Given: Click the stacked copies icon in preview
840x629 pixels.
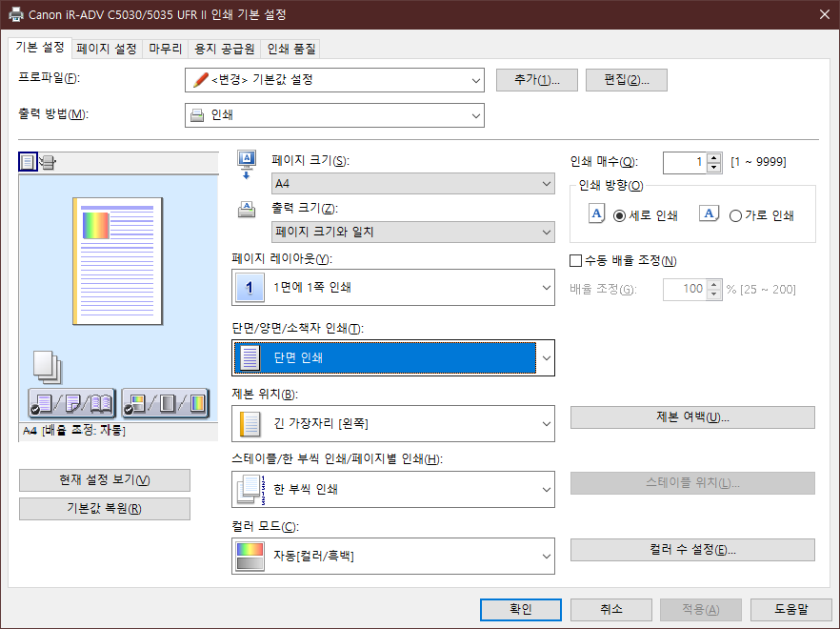Looking at the screenshot, I should [48, 367].
